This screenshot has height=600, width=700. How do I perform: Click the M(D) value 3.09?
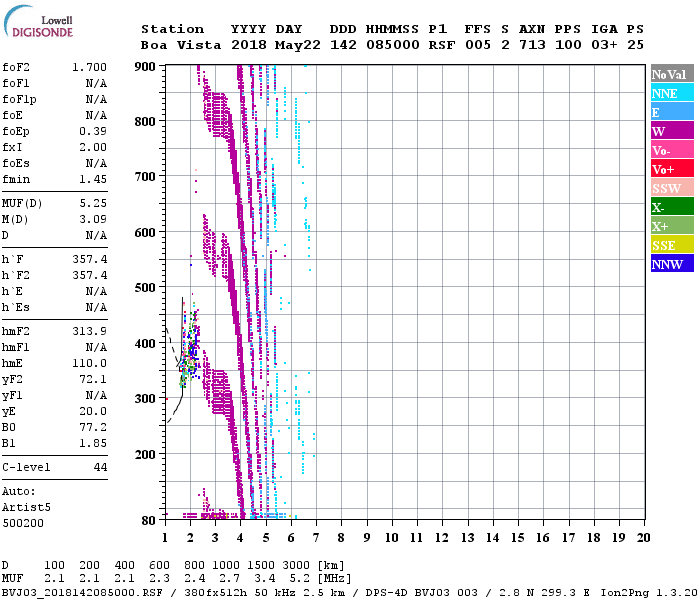(93, 219)
